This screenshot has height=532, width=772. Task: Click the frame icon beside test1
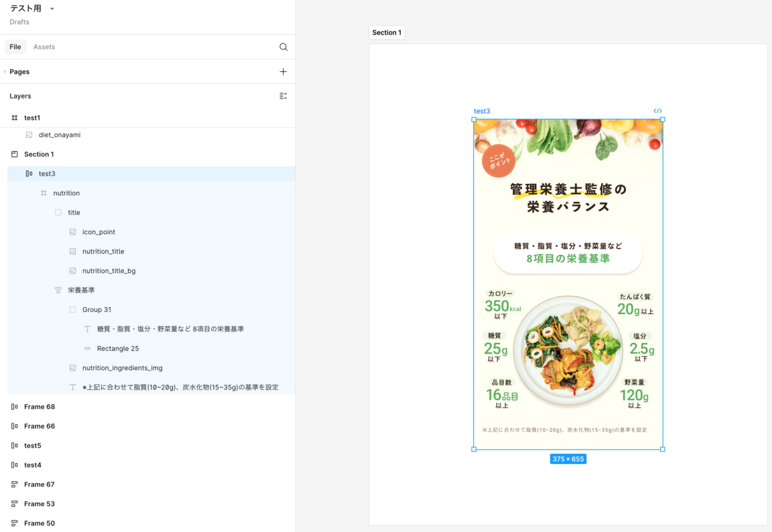click(15, 118)
